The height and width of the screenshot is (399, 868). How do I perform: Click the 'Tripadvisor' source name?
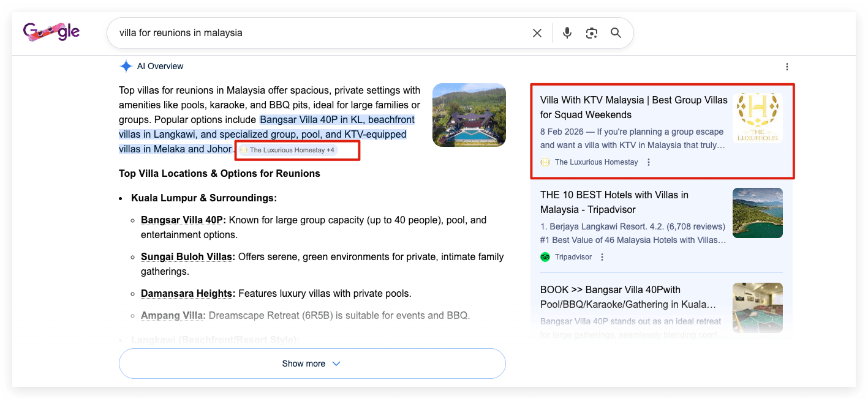(x=573, y=257)
